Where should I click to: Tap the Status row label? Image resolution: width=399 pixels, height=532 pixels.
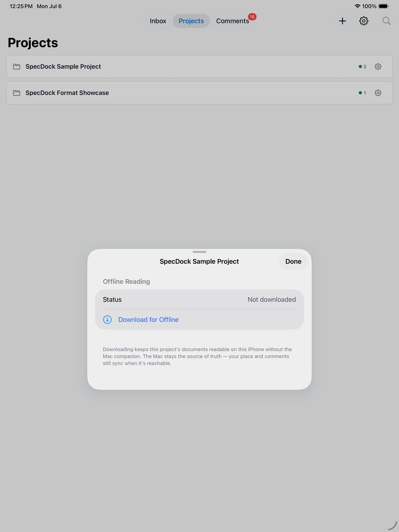[112, 299]
